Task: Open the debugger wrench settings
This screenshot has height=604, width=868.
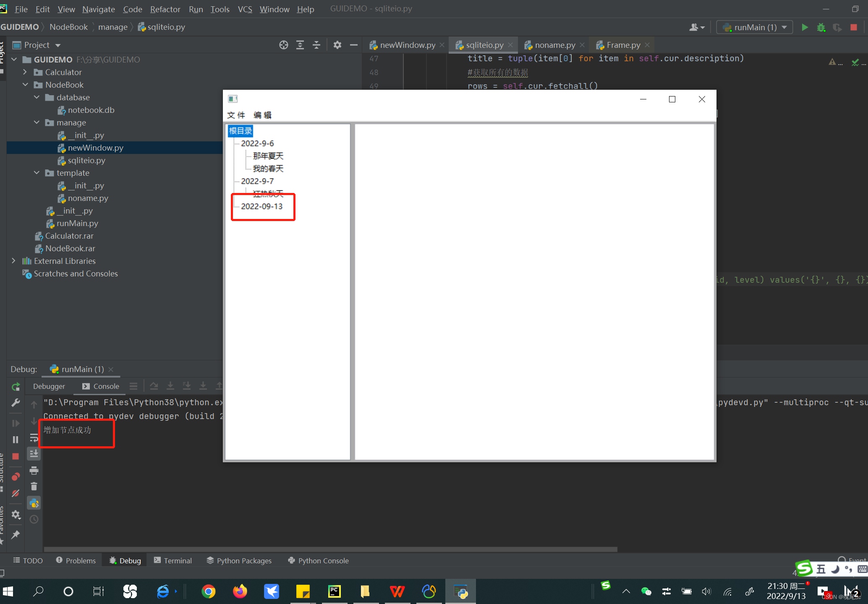Action: pos(16,403)
